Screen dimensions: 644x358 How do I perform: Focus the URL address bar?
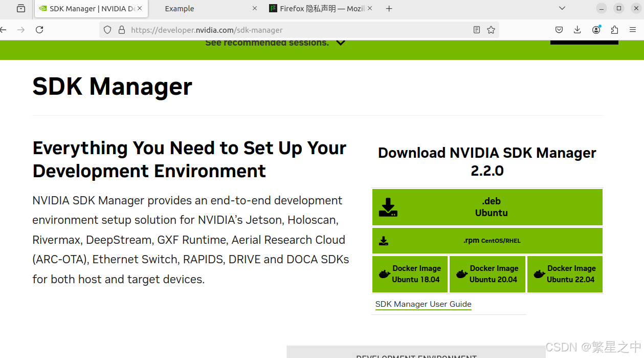coord(299,30)
